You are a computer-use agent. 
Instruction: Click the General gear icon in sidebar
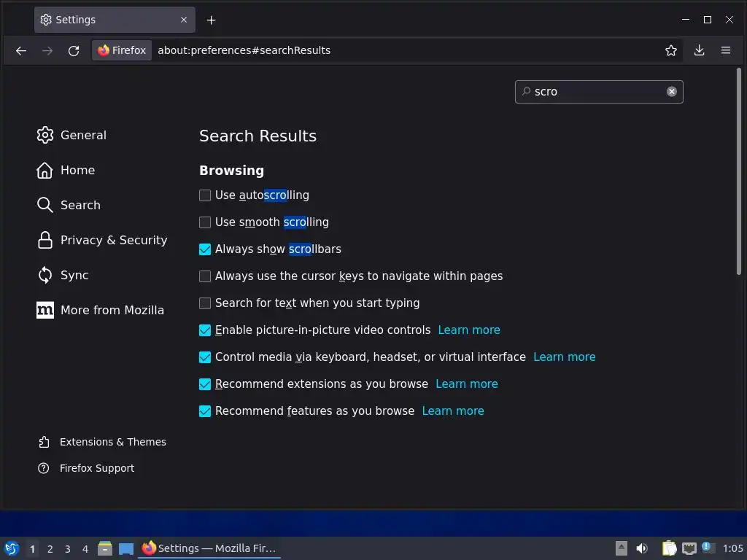[x=45, y=135]
